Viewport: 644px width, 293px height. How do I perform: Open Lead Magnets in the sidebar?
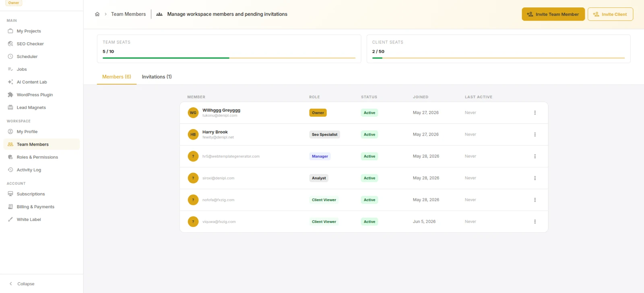pos(41,107)
